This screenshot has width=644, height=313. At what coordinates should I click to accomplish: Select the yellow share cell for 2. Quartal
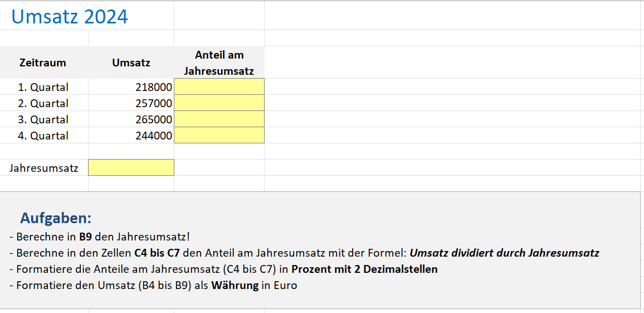pos(219,103)
